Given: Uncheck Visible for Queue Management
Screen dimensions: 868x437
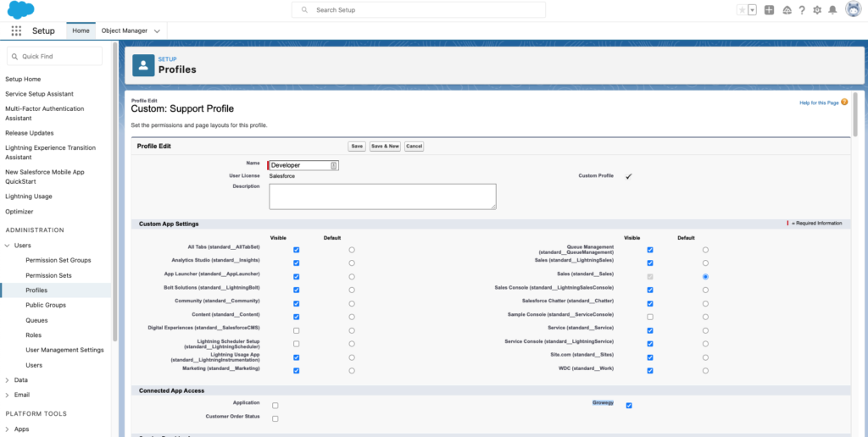Looking at the screenshot, I should 650,250.
